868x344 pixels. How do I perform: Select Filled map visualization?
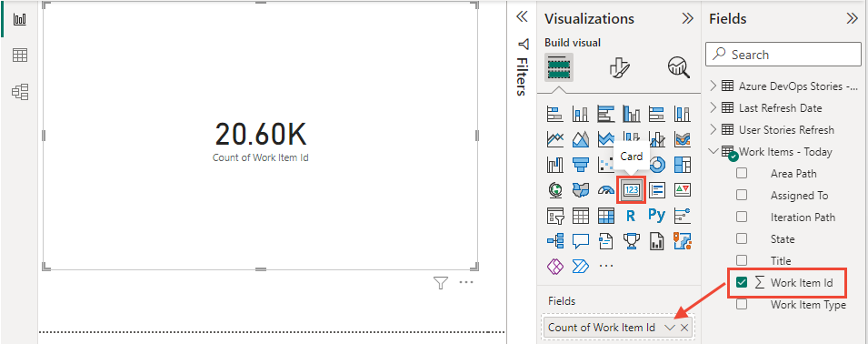(x=580, y=190)
